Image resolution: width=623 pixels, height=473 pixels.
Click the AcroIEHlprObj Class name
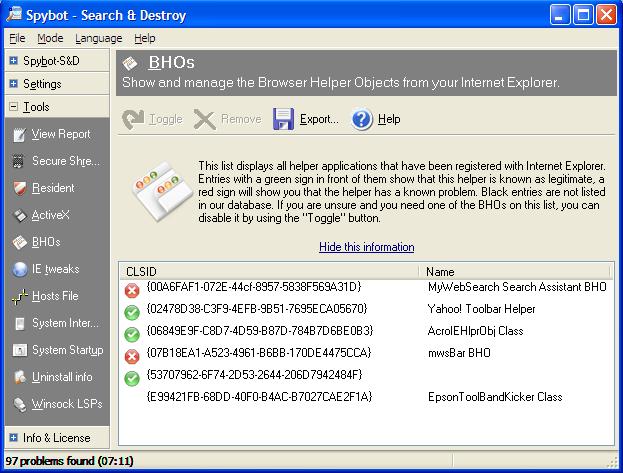click(476, 331)
